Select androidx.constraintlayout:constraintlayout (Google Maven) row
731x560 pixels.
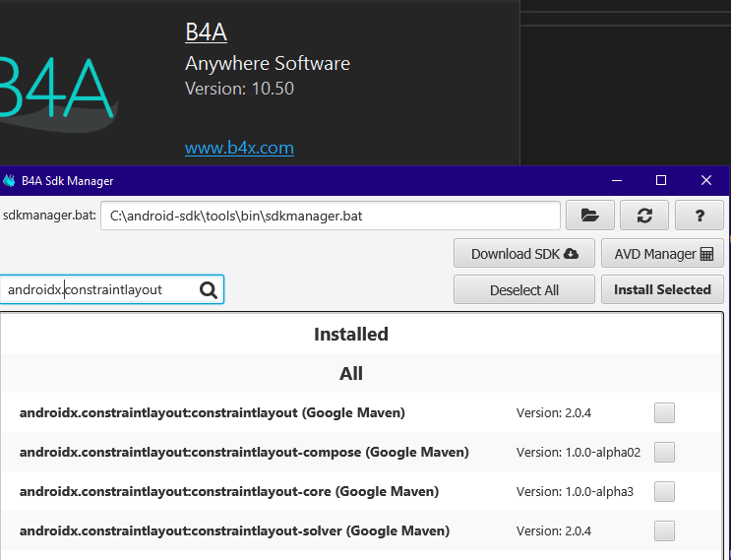(x=362, y=412)
